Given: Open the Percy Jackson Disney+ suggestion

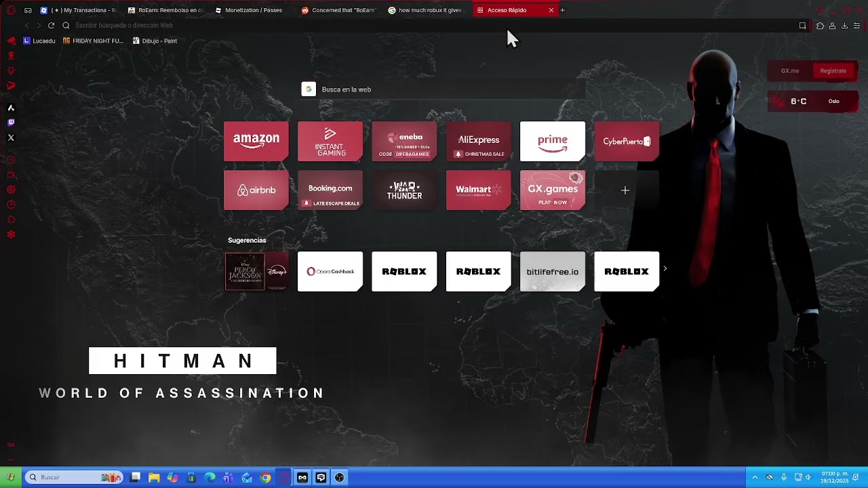Looking at the screenshot, I should 256,271.
